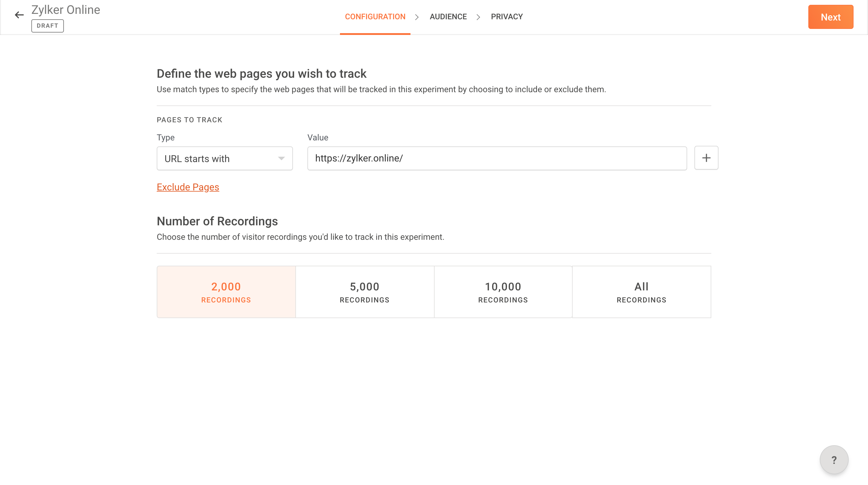
Task: Open the URL starts with type dropdown
Action: click(x=225, y=159)
